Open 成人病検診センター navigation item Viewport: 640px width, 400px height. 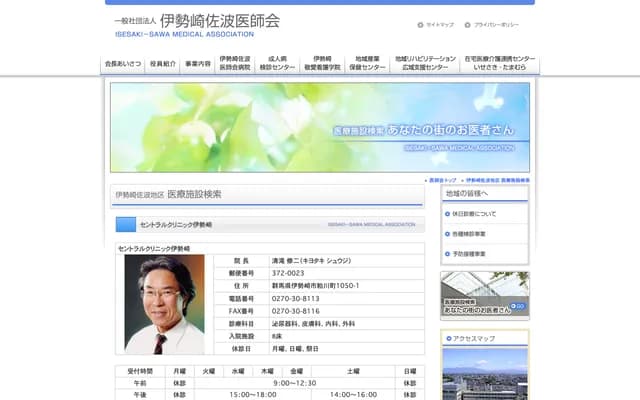[x=278, y=63]
